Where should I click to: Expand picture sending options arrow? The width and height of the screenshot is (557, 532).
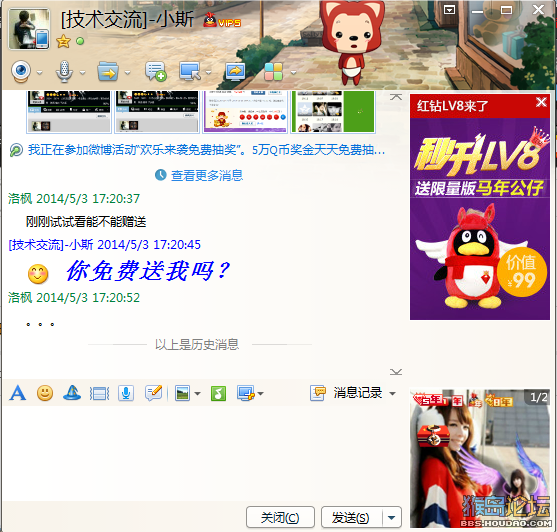pyautogui.click(x=198, y=393)
